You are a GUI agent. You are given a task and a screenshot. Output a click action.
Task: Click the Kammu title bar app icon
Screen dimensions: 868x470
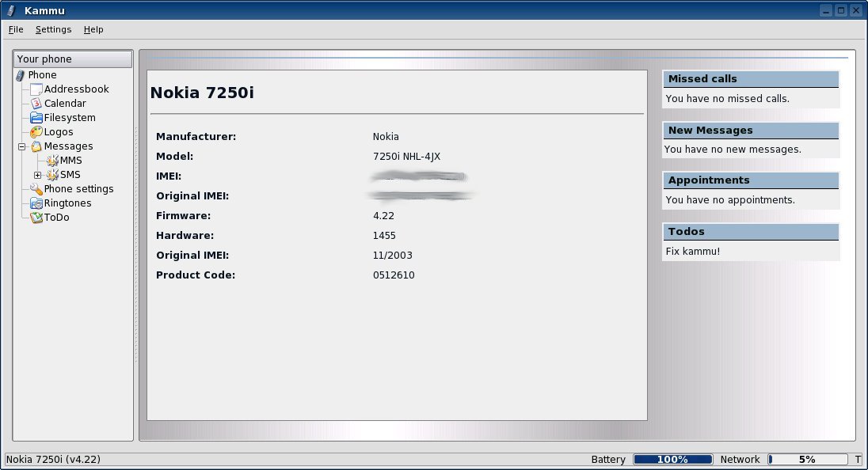click(11, 10)
